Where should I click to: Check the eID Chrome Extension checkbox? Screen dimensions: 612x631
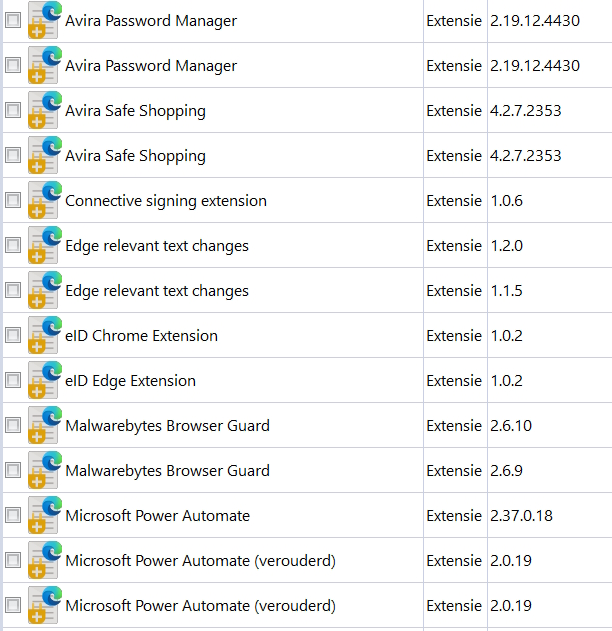coord(13,336)
